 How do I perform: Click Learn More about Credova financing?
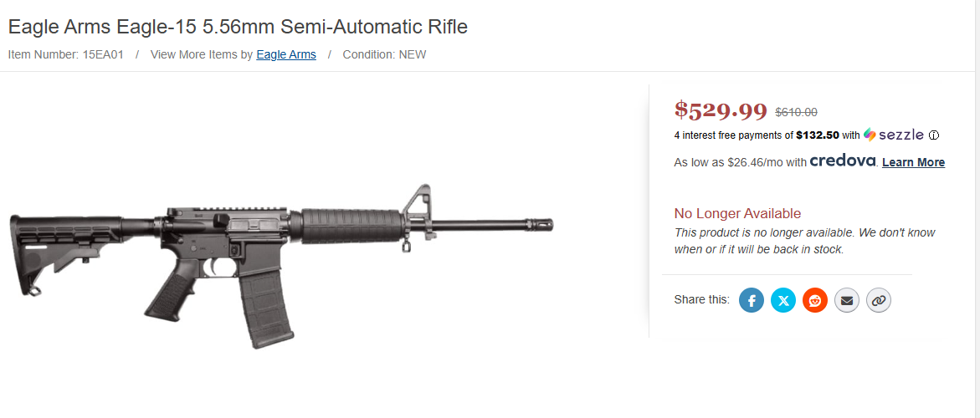coord(913,162)
